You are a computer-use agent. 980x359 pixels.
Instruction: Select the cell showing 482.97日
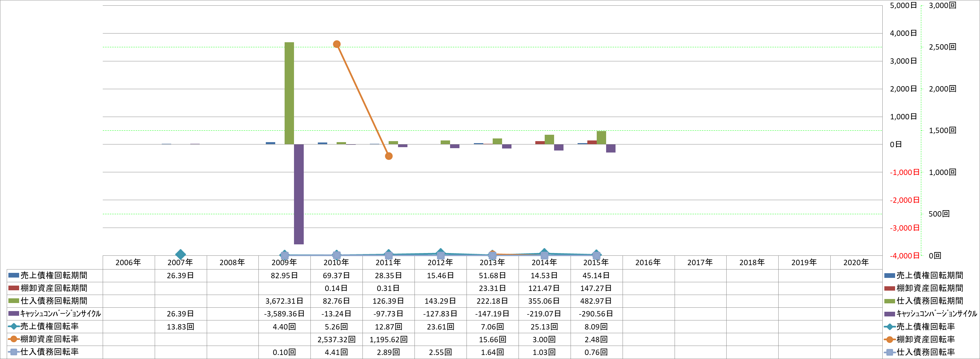(x=596, y=301)
